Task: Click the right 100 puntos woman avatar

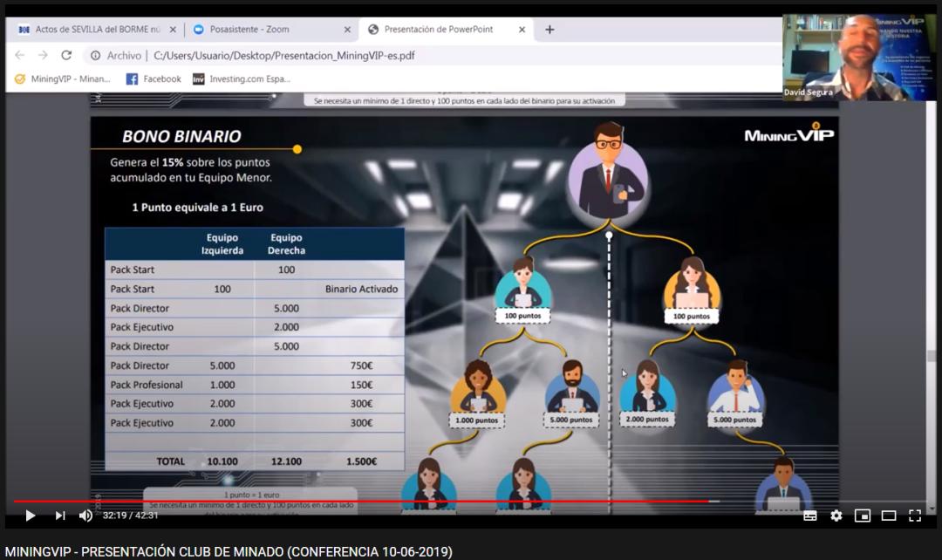Action: [692, 282]
